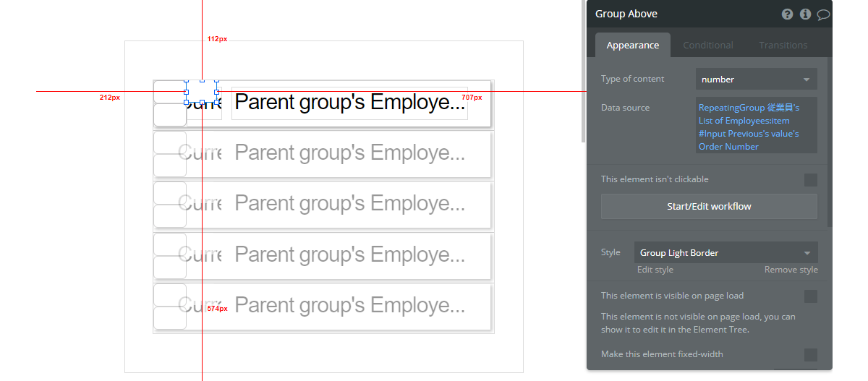Click the Data source expression field

tap(757, 126)
